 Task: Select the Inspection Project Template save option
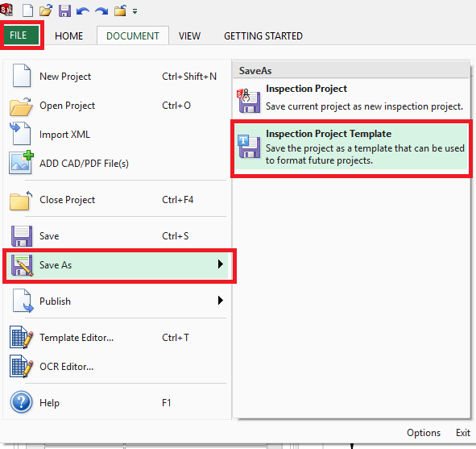[351, 147]
